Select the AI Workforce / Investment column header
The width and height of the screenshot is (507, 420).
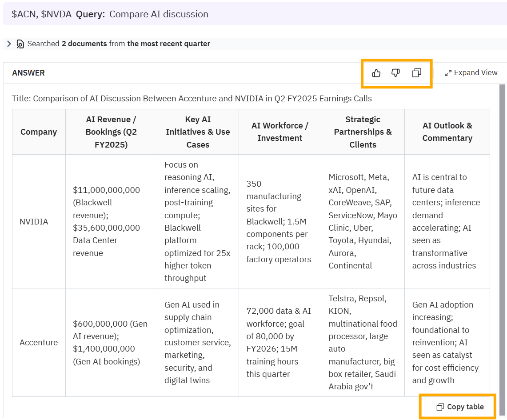279,132
